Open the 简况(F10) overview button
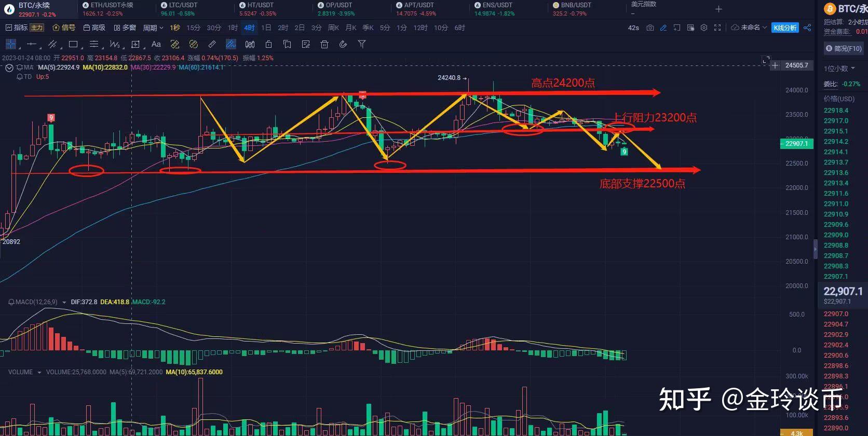868x436 pixels. point(844,48)
